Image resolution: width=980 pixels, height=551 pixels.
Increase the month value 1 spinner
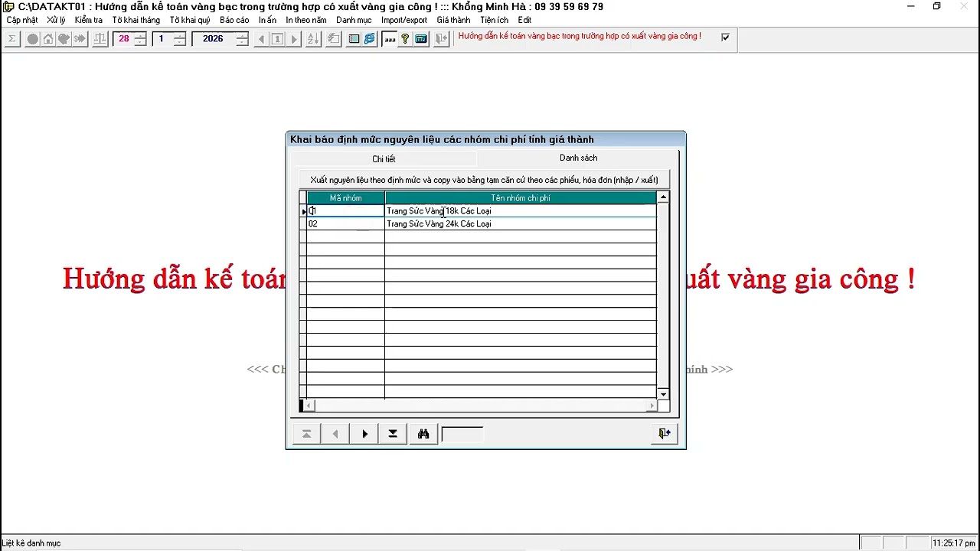[179, 34]
